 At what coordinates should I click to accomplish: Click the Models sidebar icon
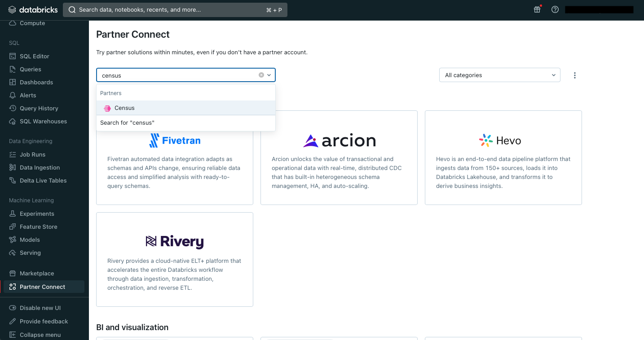(x=13, y=240)
